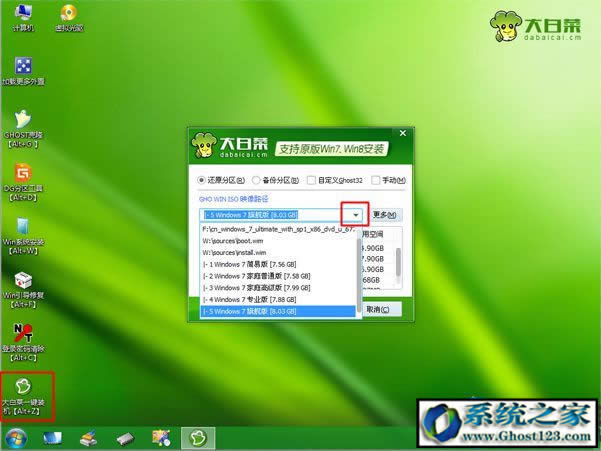Open Win boot repair (Alt+F) icon
Screen dimensions: 601x451
[23, 289]
